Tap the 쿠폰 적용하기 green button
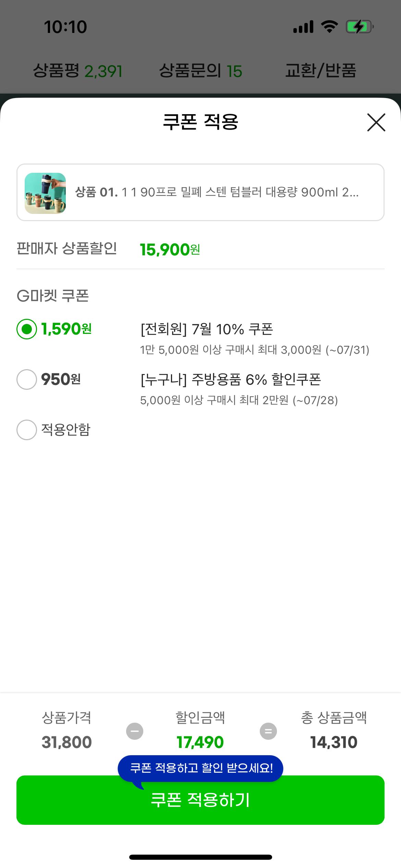Viewport: 401px width, 868px height. 200,800
